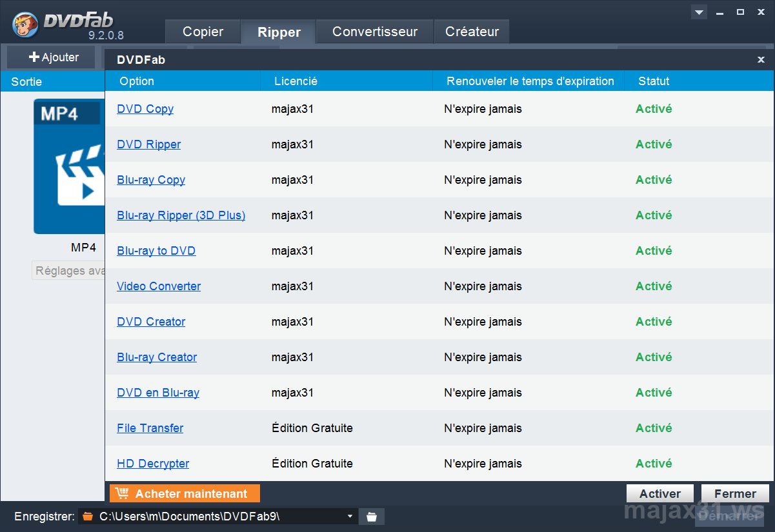
Task: Click the Sortie panel header
Action: 52,82
